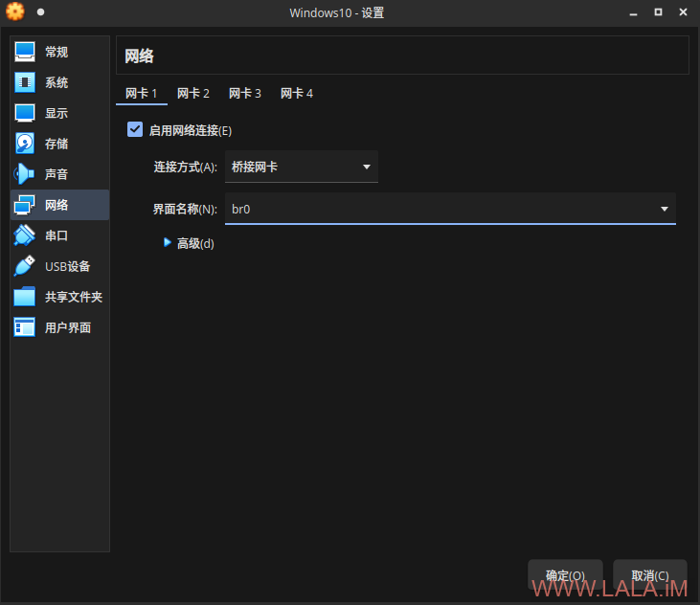Click the 连接方式(A): label
The image size is (700, 605).
[185, 168]
